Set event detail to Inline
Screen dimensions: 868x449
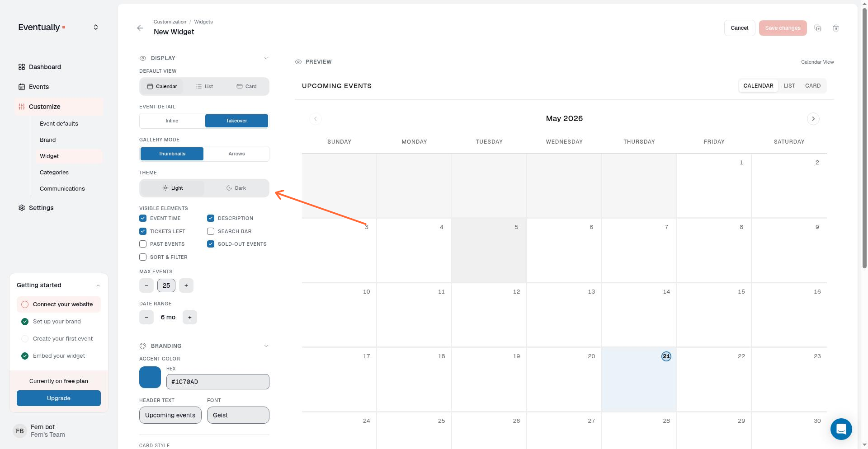point(172,121)
